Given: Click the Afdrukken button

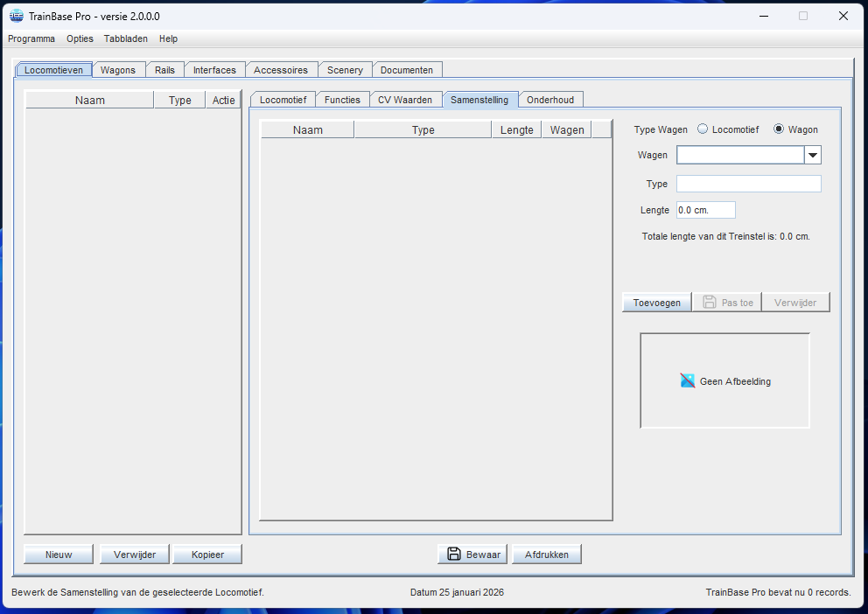Looking at the screenshot, I should (x=547, y=555).
